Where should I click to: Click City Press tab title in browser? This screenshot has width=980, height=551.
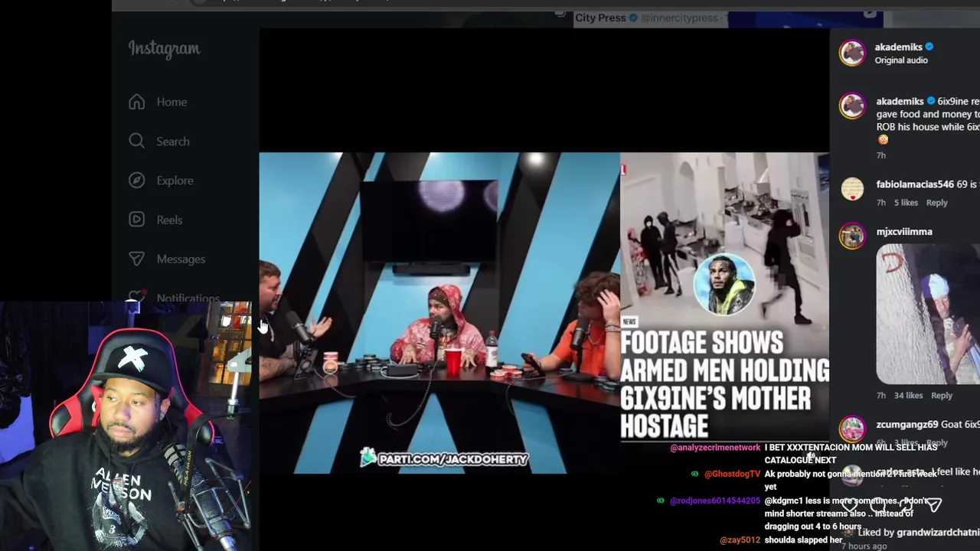pos(600,18)
